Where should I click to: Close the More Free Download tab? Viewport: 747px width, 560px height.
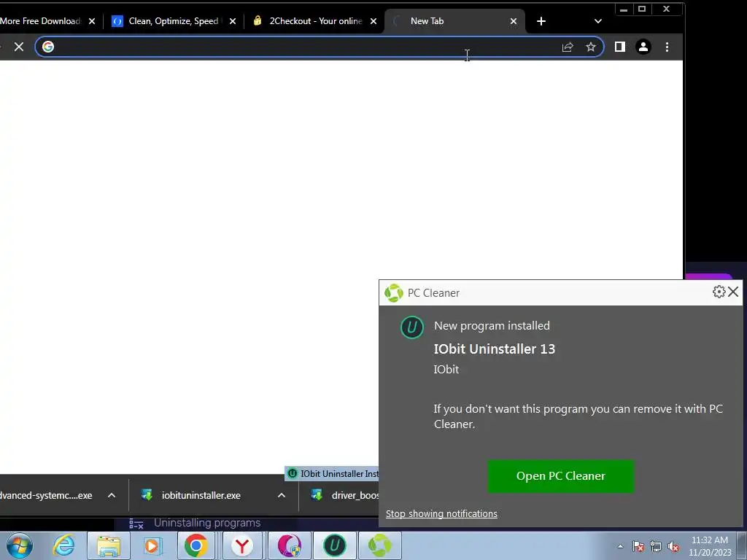click(x=92, y=21)
